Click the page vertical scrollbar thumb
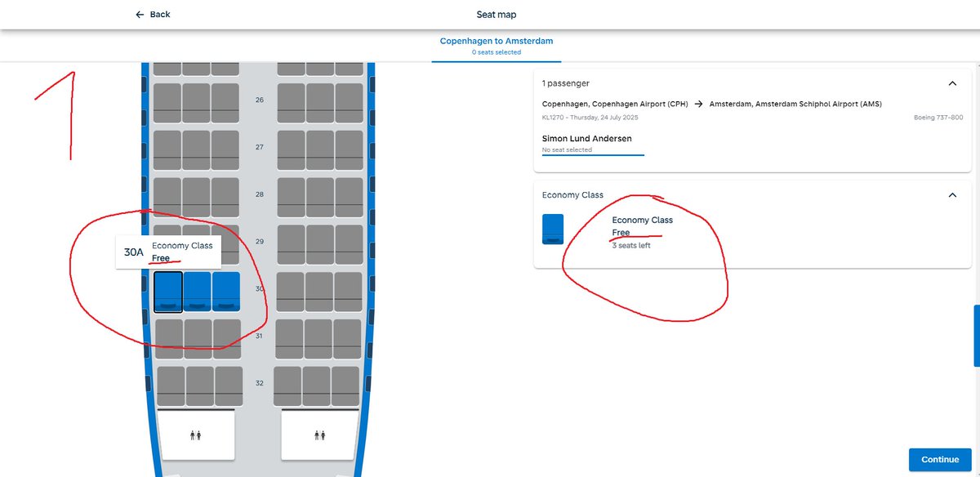 977,336
